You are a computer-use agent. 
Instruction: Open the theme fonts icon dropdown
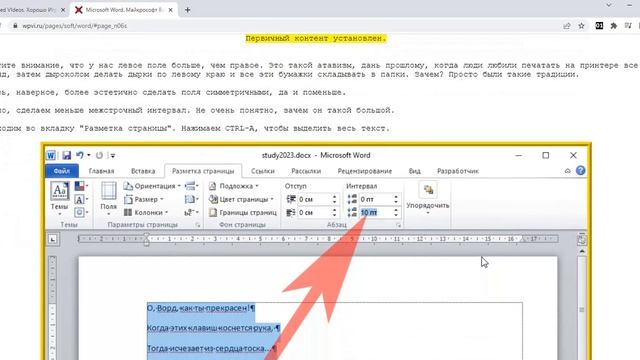pyautogui.click(x=81, y=200)
